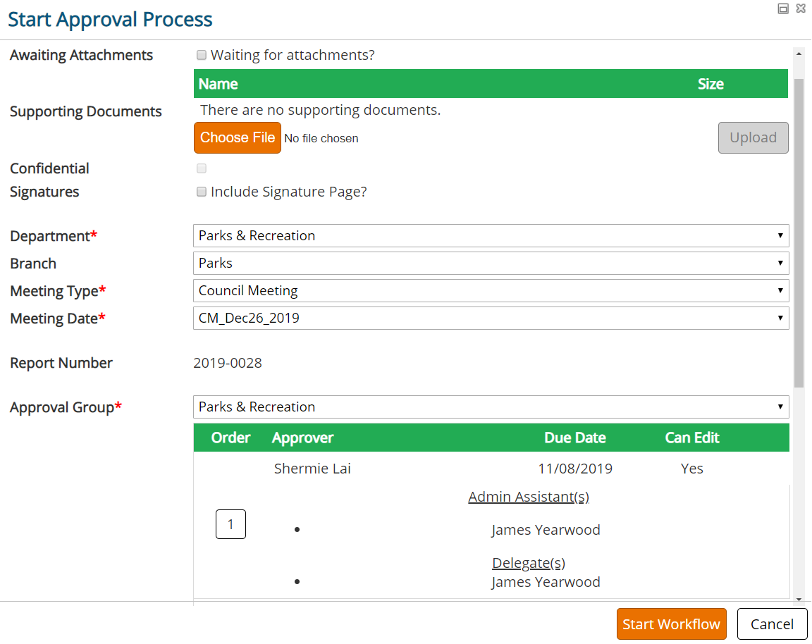Open the Department dropdown

pos(491,235)
